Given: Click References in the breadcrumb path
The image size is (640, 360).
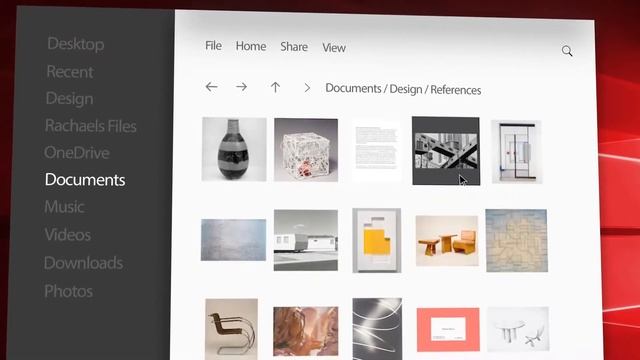Looking at the screenshot, I should point(456,90).
